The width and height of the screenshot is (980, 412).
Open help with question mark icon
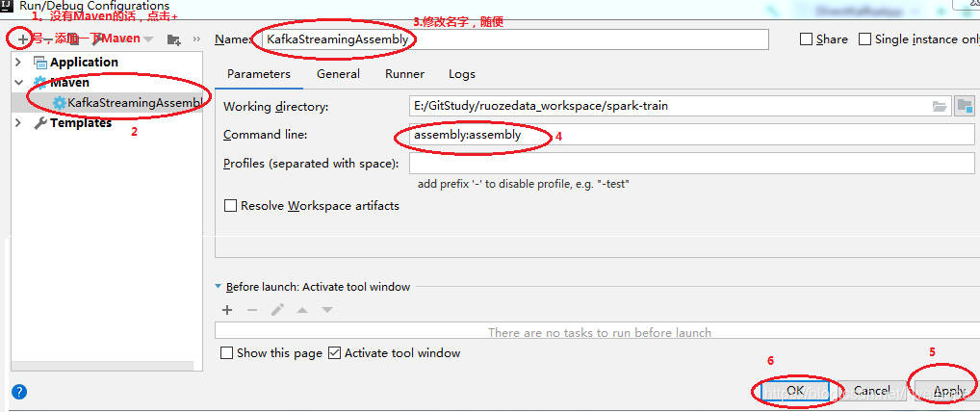19,392
